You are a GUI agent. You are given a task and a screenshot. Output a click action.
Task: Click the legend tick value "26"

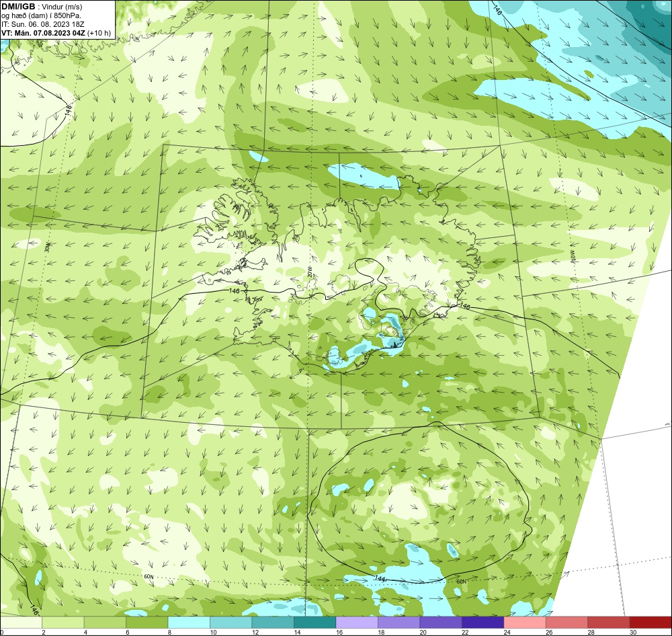coord(549,632)
